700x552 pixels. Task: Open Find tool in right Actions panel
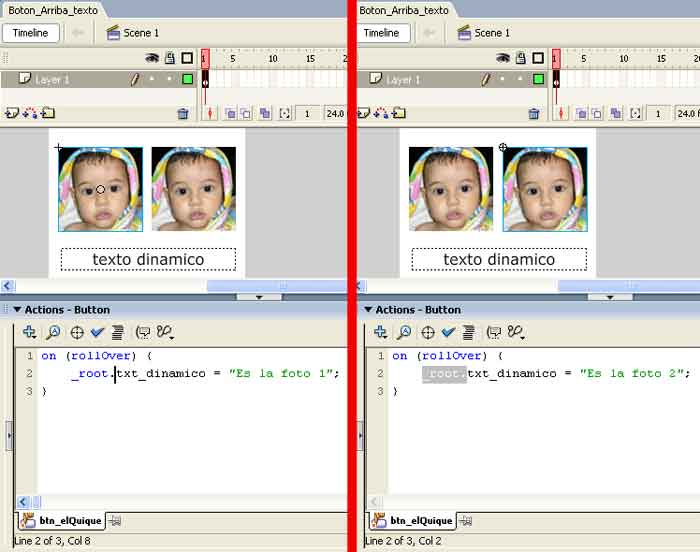coord(404,332)
